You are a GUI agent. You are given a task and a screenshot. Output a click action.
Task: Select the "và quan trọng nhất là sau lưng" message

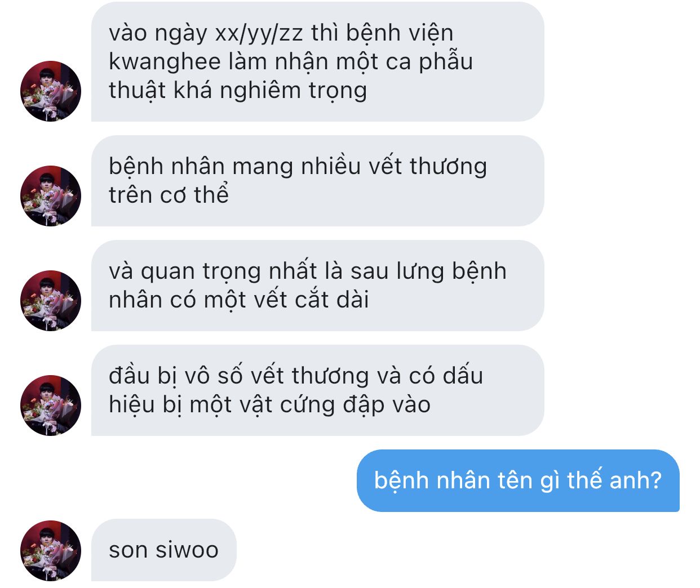click(x=317, y=286)
